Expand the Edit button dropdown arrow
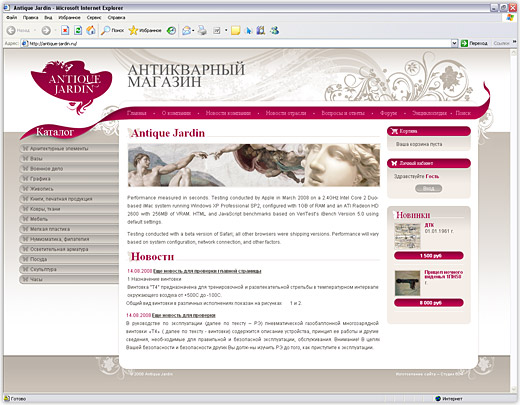This screenshot has height=405, width=520. (x=226, y=31)
